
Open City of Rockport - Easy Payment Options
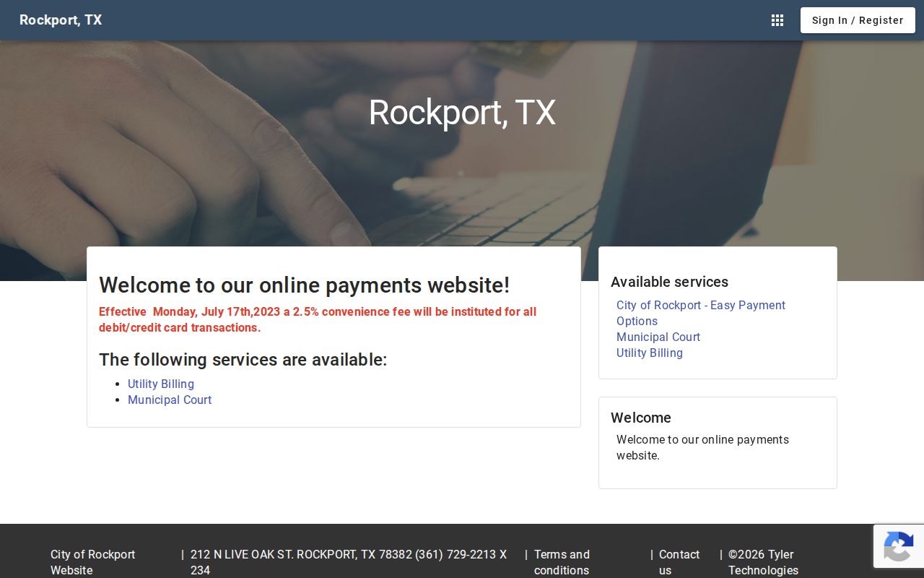(x=701, y=313)
